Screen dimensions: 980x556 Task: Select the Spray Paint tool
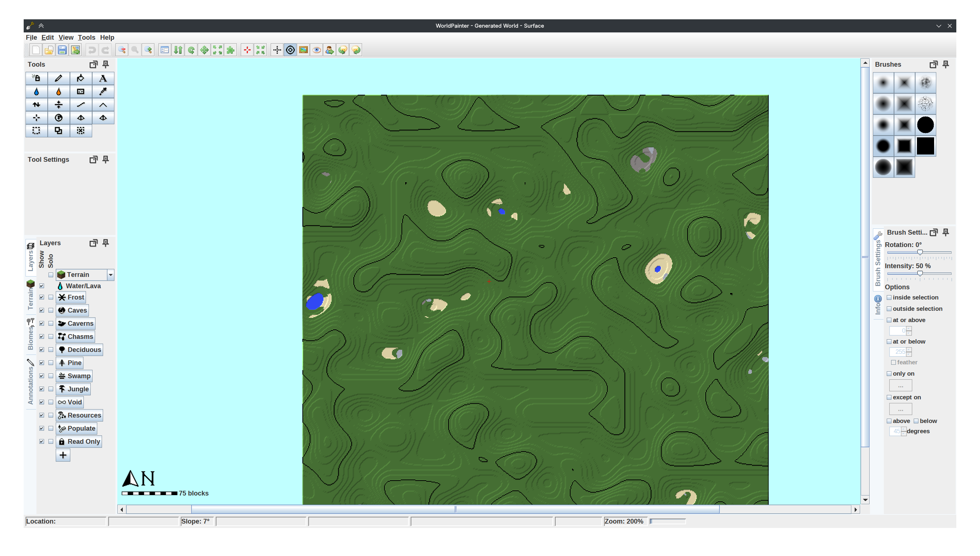point(36,78)
